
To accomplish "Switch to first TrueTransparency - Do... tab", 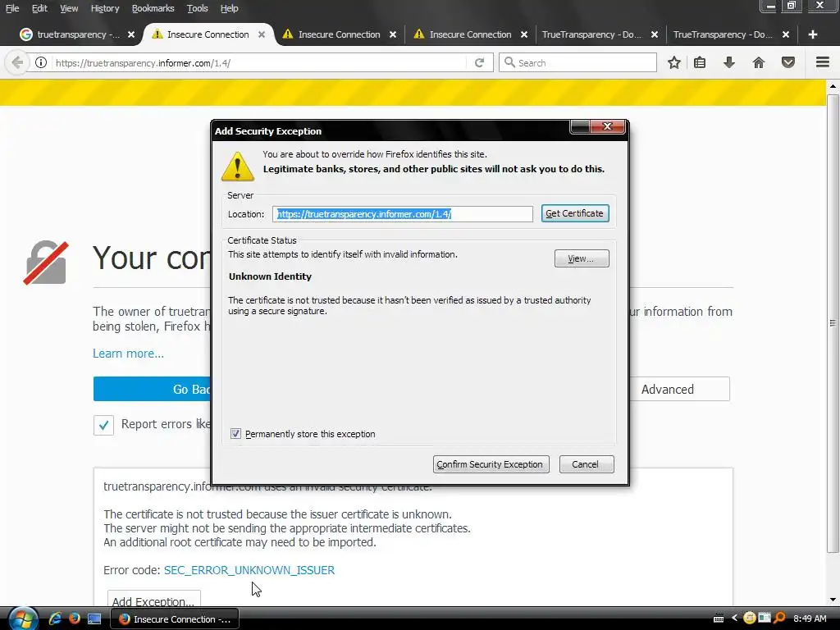I will click(x=592, y=34).
